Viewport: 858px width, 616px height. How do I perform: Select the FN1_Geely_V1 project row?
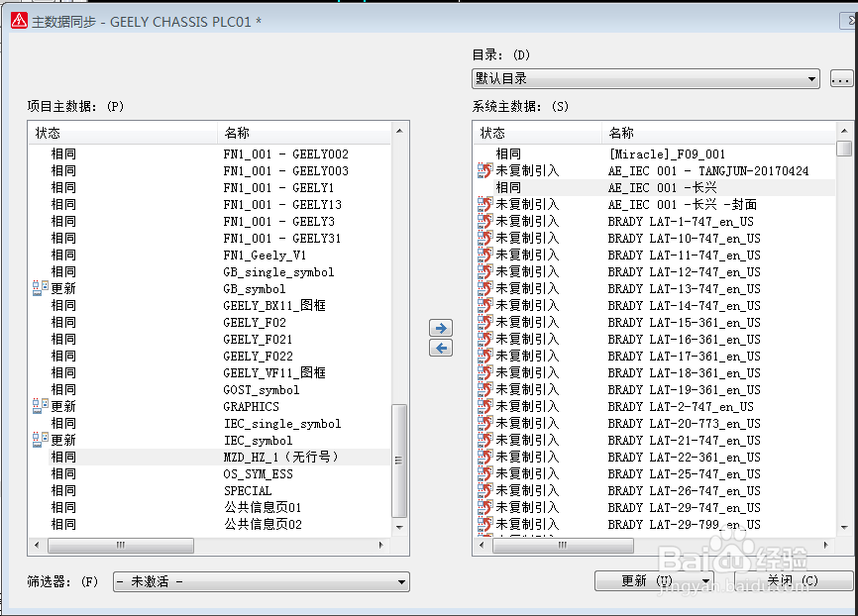(x=210, y=255)
